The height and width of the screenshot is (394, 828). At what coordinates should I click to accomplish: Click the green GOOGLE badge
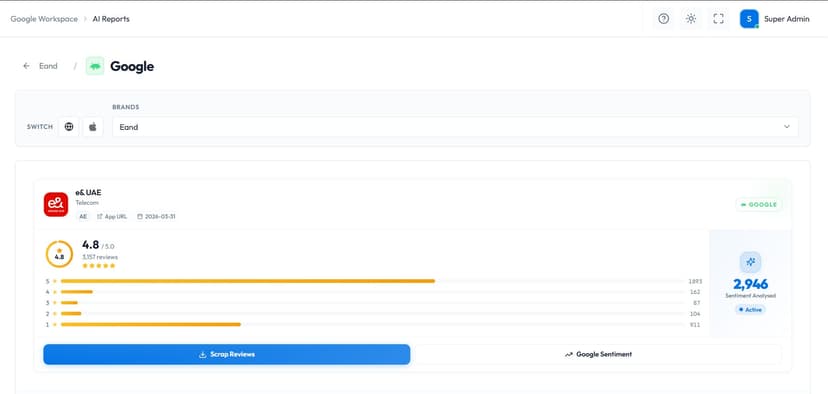759,204
